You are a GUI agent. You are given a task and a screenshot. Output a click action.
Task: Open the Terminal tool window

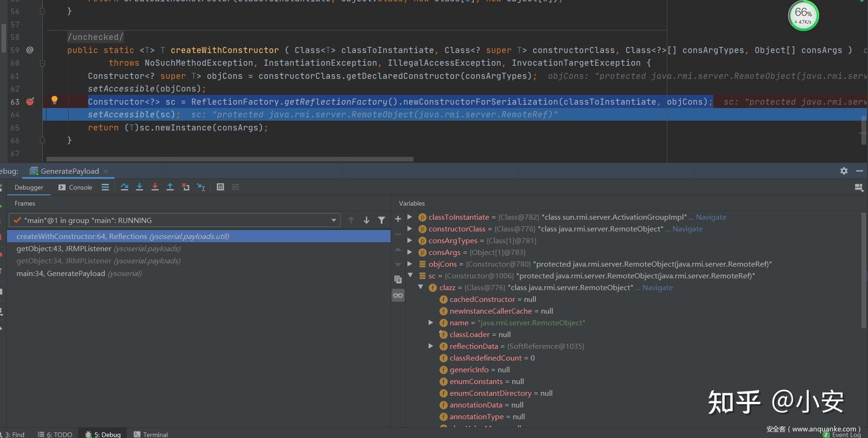coord(151,434)
